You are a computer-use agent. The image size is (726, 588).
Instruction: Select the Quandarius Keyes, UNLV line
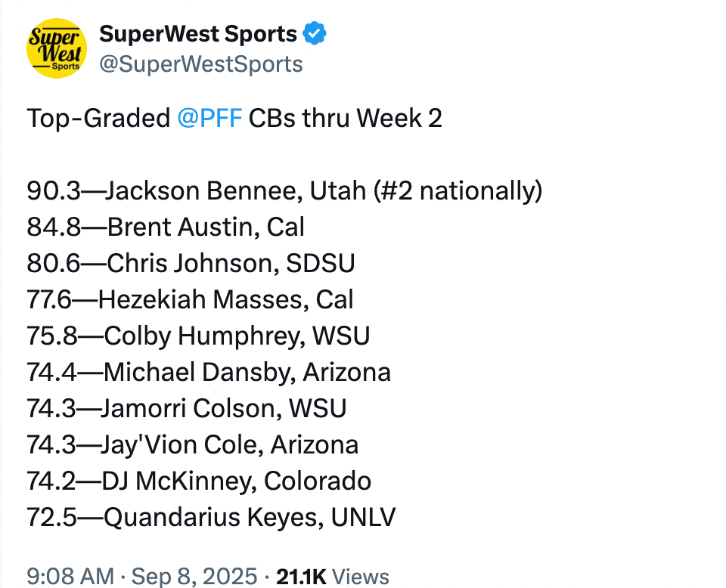(211, 518)
